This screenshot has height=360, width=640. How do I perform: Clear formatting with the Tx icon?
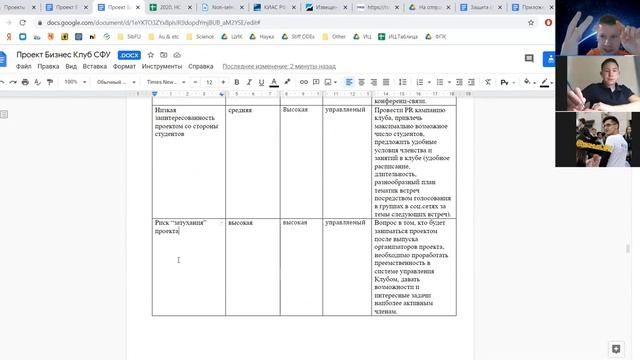488,82
